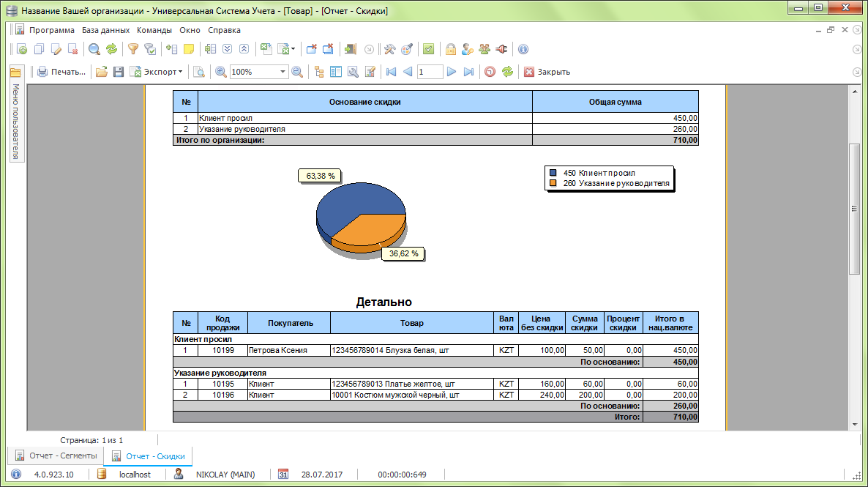
Task: Click the exit door icon
Action: [350, 49]
